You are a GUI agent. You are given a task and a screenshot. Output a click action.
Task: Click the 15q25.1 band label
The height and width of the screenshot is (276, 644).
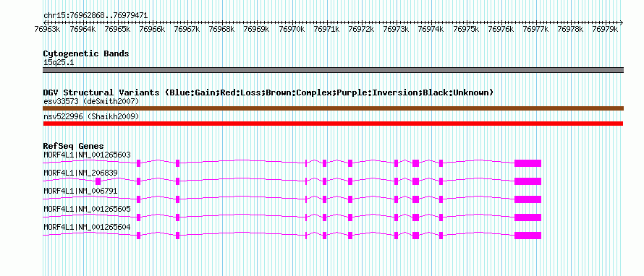point(59,63)
